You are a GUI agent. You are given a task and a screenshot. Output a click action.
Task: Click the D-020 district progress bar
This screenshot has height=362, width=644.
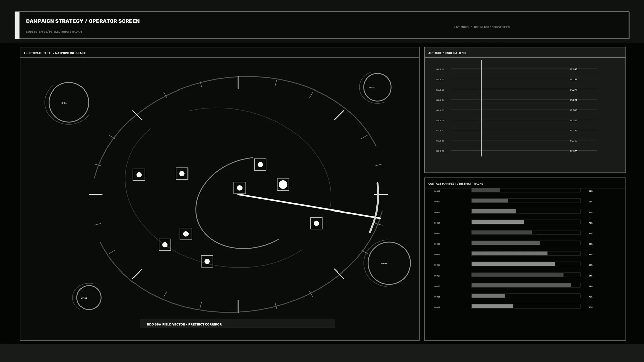pos(526,285)
